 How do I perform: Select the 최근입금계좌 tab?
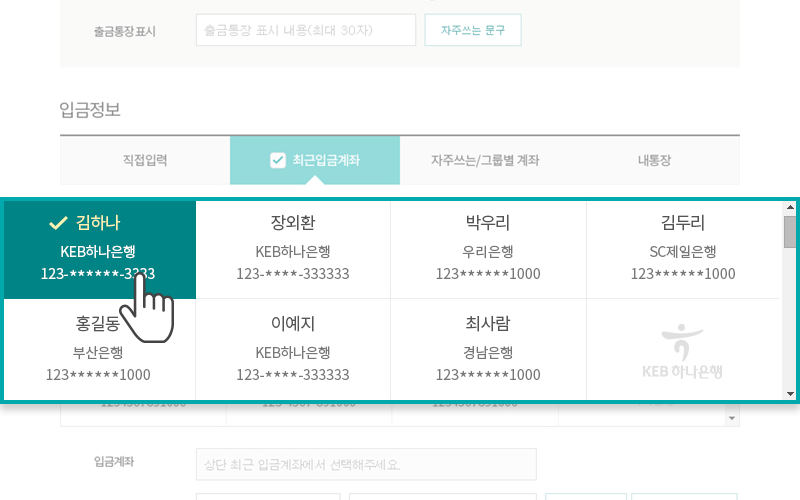coord(315,160)
